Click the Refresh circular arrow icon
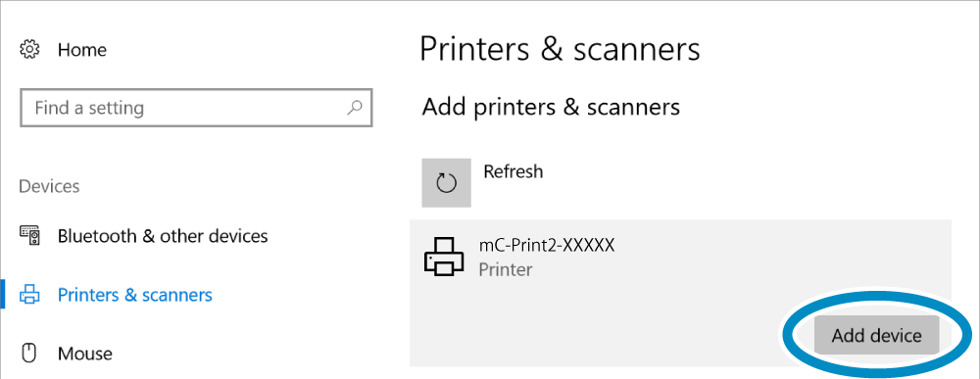This screenshot has width=980, height=379. coord(446,182)
